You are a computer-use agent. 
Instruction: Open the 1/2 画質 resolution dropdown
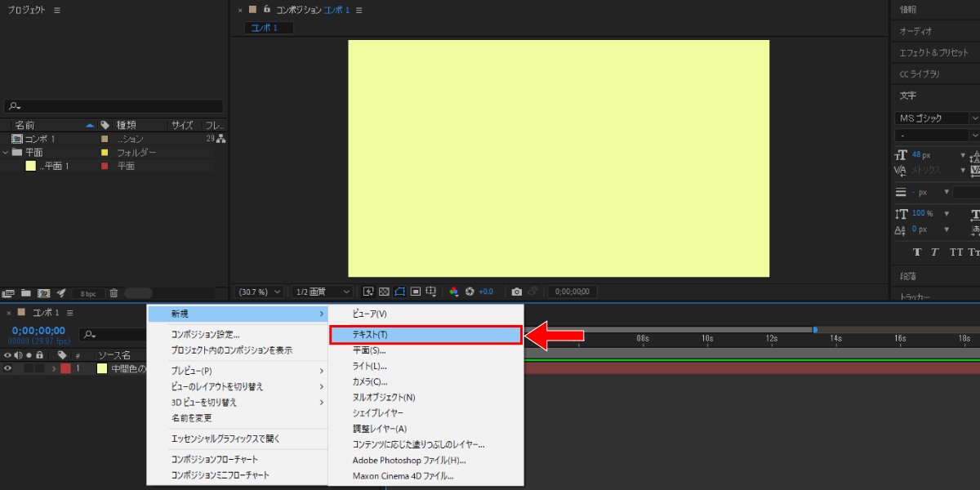[x=322, y=292]
